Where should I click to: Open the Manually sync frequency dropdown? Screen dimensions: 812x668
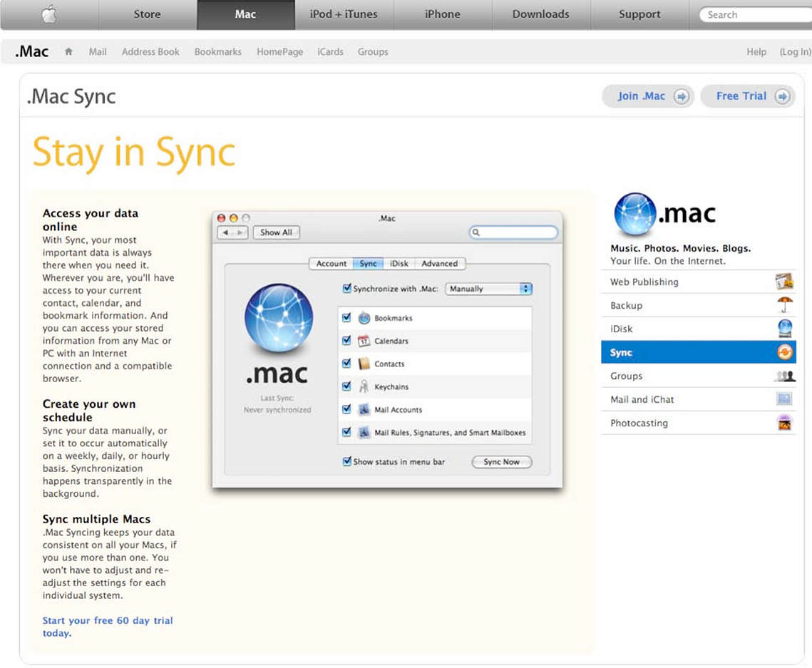pos(488,289)
